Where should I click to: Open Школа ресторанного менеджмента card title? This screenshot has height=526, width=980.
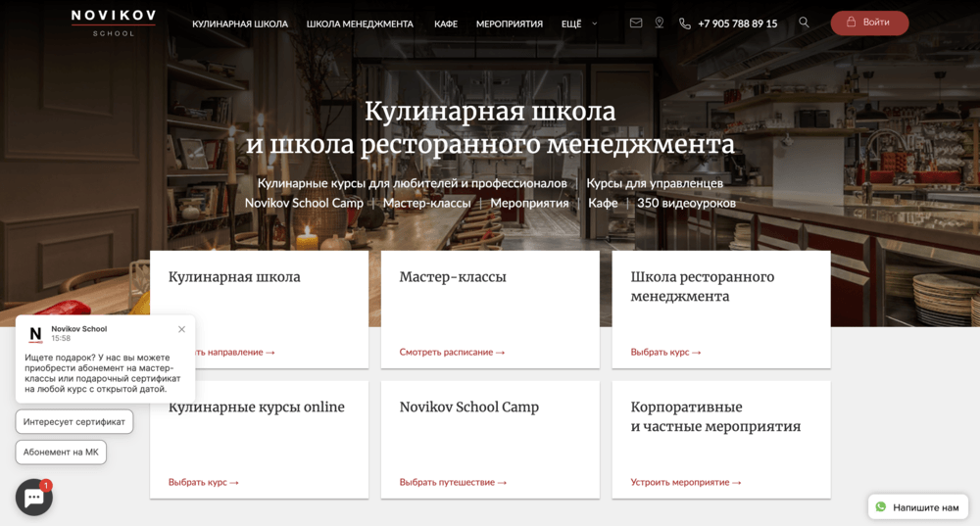(x=703, y=286)
